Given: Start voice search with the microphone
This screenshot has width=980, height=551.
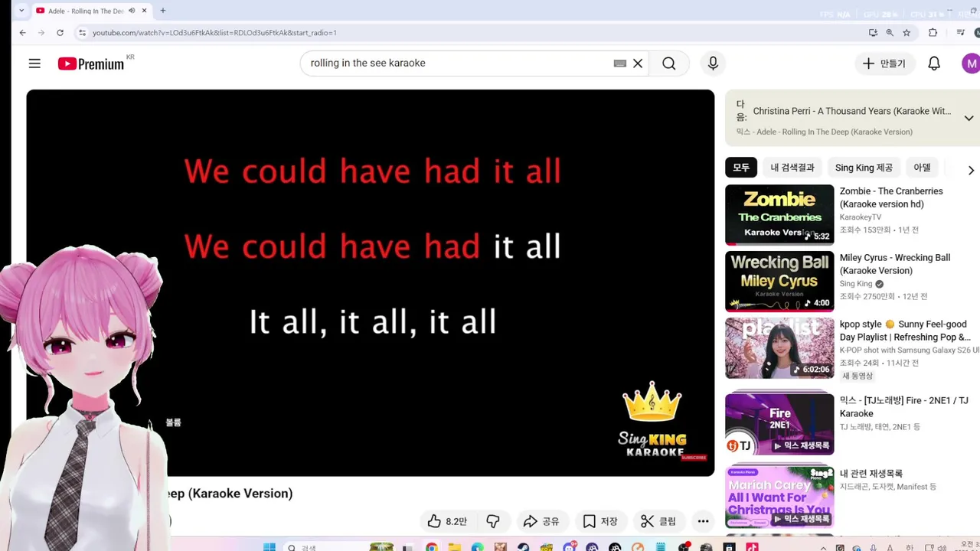Looking at the screenshot, I should tap(713, 64).
